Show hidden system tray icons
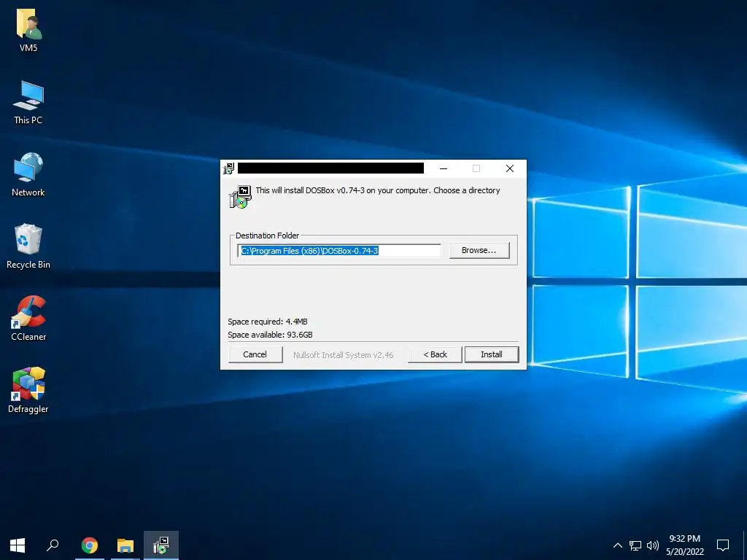The image size is (747, 560). [617, 545]
